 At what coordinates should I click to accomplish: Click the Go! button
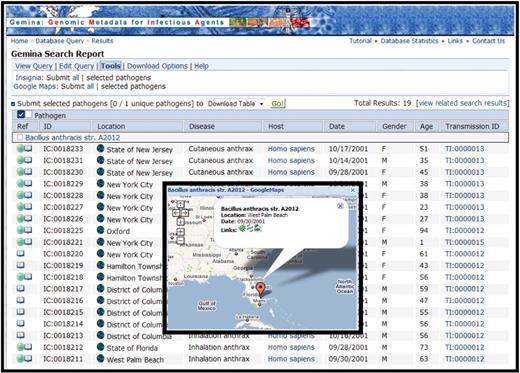(x=277, y=104)
